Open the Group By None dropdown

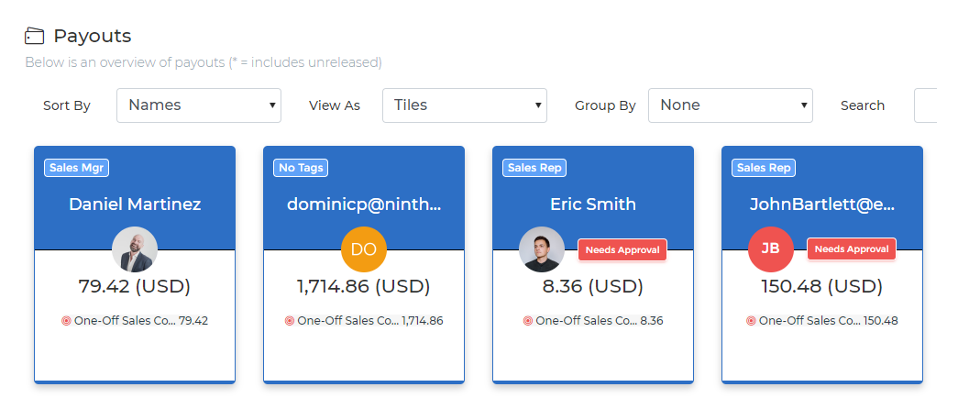point(731,105)
